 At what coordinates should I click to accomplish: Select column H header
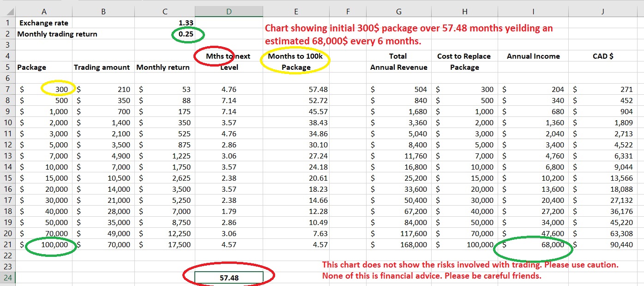coord(464,12)
